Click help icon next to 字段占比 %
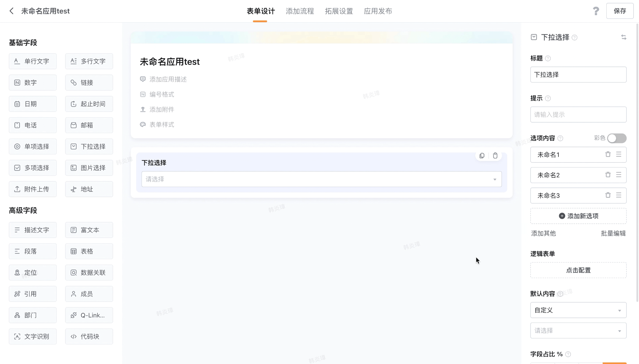 pyautogui.click(x=568, y=354)
